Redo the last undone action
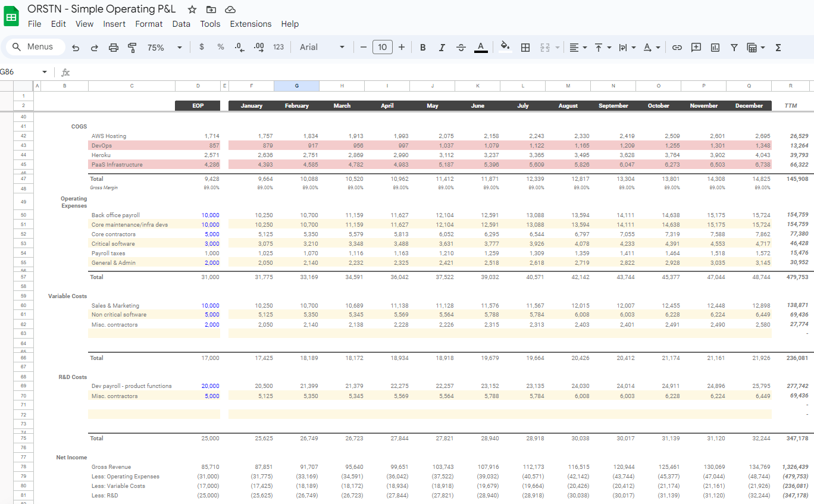Viewport: 814px width, 504px height. 95,48
